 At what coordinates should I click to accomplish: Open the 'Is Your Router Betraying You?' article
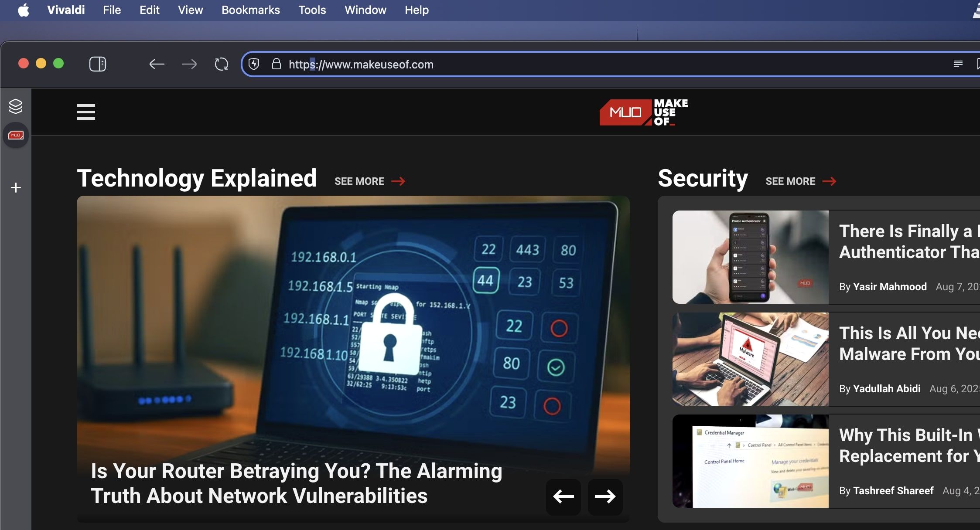(x=297, y=483)
